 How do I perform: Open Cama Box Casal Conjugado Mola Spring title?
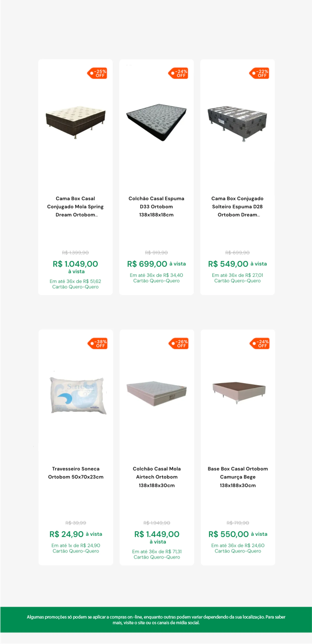click(x=75, y=207)
